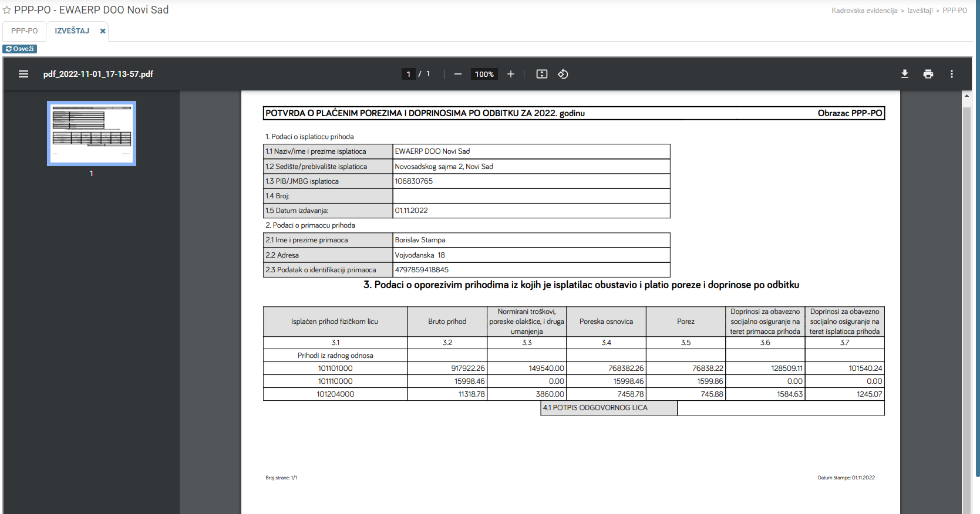Image resolution: width=980 pixels, height=514 pixels.
Task: Download the PDF file
Action: (905, 74)
